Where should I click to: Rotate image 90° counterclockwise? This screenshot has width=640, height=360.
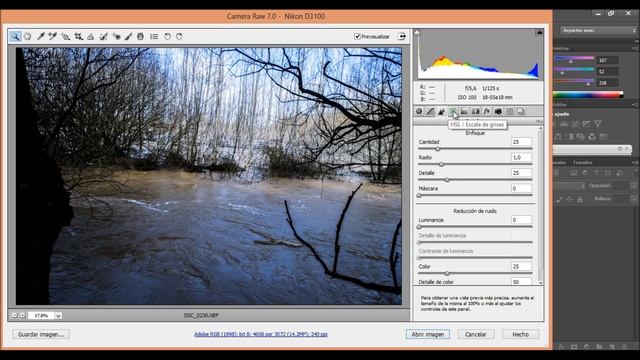(x=167, y=36)
